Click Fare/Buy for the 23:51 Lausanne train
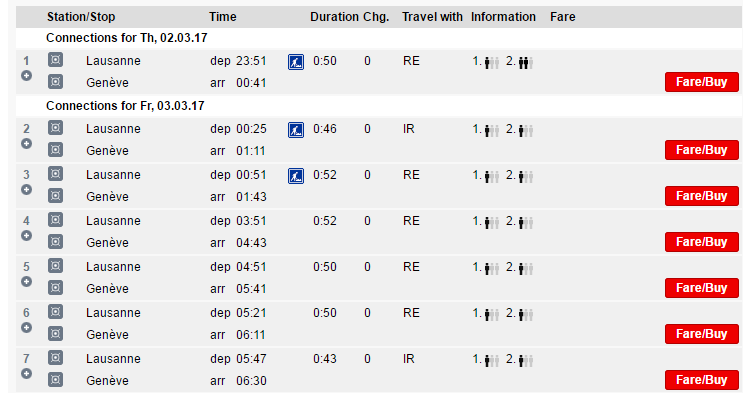 701,82
